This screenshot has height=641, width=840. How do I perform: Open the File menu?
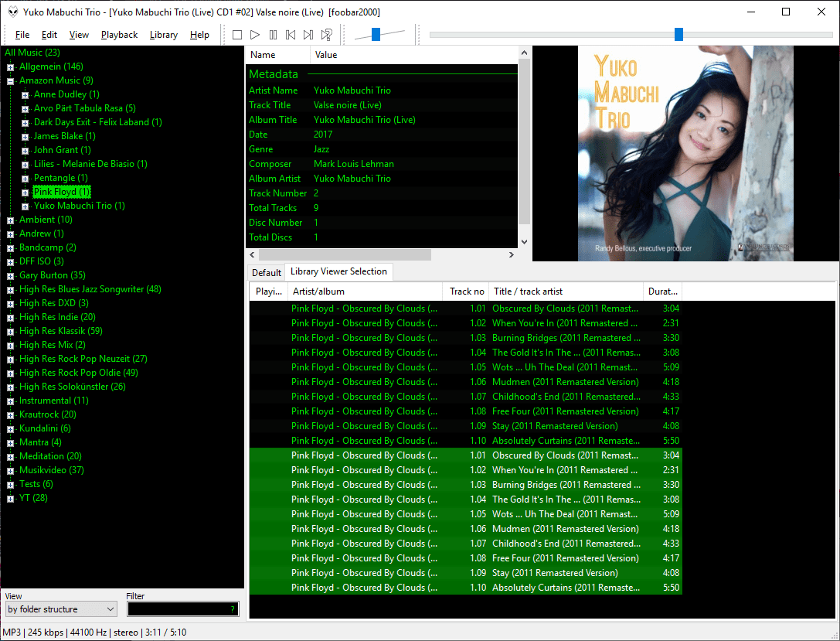22,35
